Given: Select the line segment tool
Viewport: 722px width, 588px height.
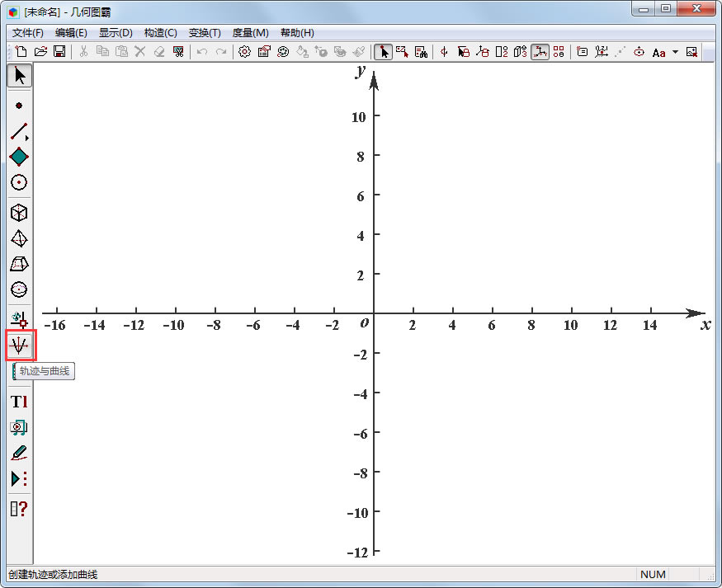Looking at the screenshot, I should 17,131.
